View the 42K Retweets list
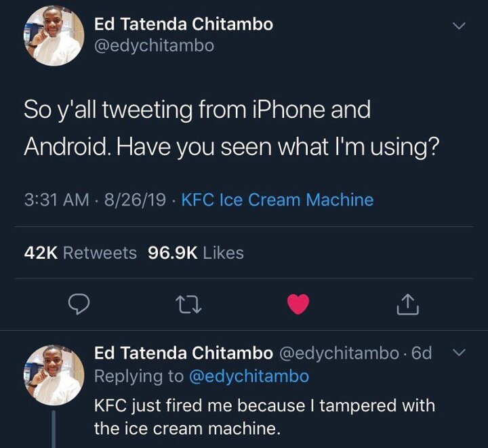The height and width of the screenshot is (448, 488). (x=80, y=253)
